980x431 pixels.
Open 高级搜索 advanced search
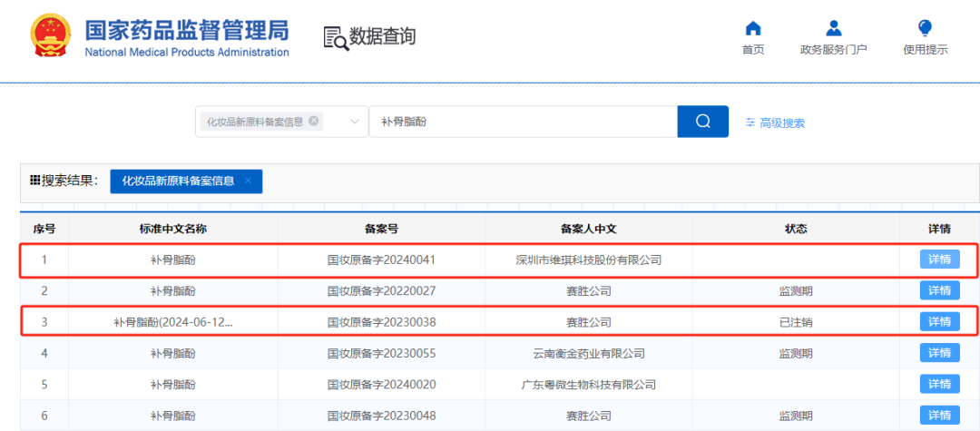[775, 123]
